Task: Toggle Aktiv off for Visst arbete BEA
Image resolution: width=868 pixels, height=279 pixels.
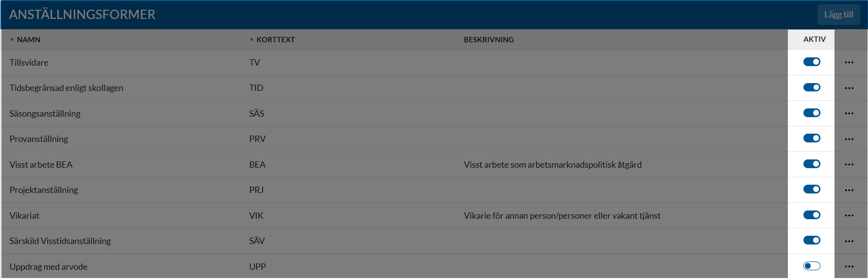Action: pyautogui.click(x=812, y=164)
